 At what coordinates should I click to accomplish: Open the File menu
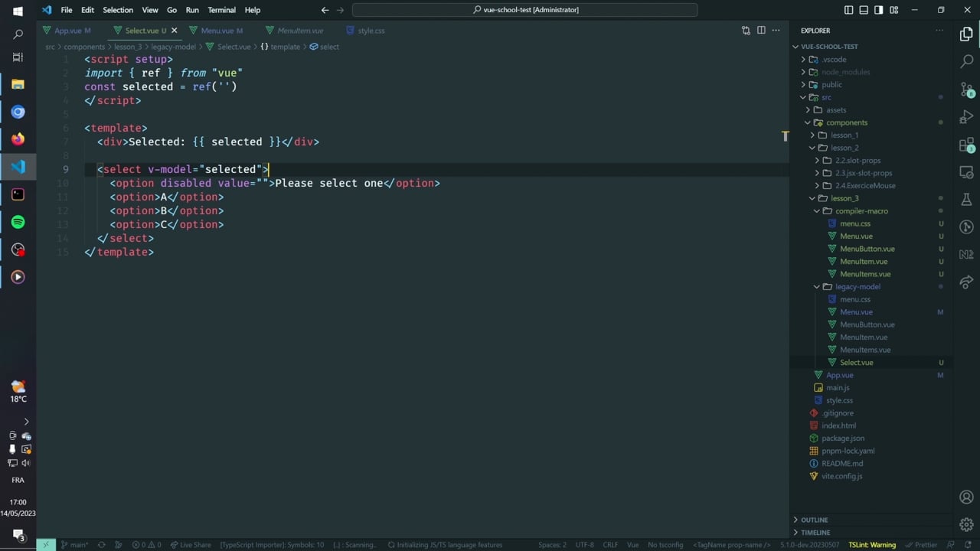67,10
